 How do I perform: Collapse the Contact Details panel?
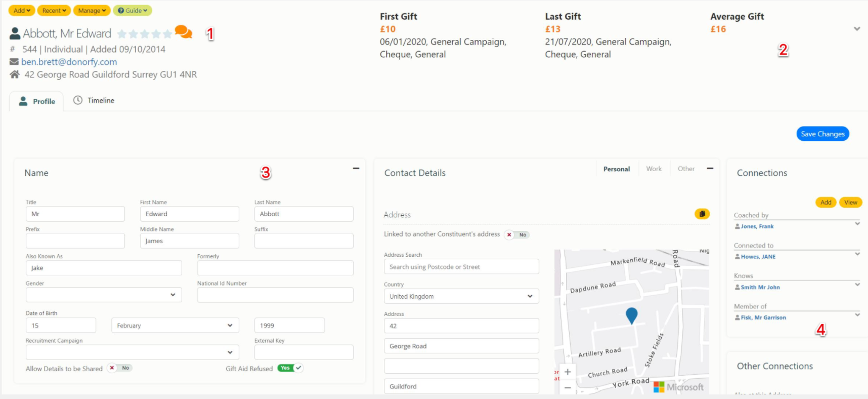coord(710,168)
